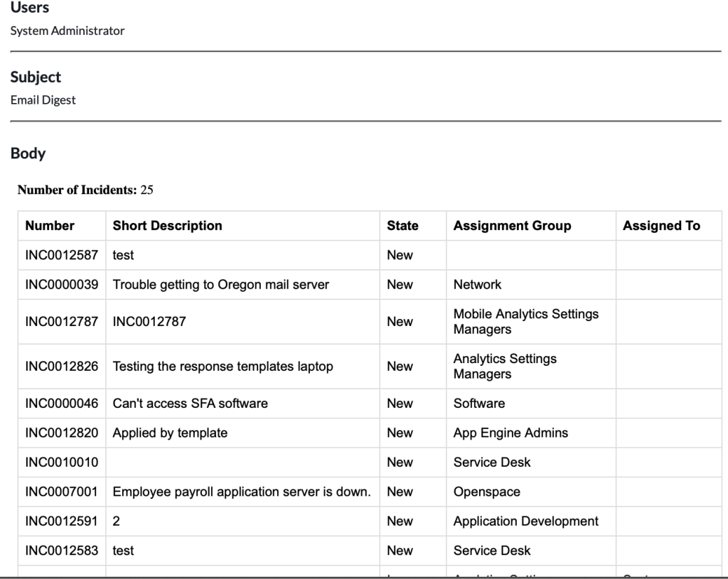Screen dimensions: 728x579
Task: Click 'Can't access SFA software' description
Action: (190, 404)
